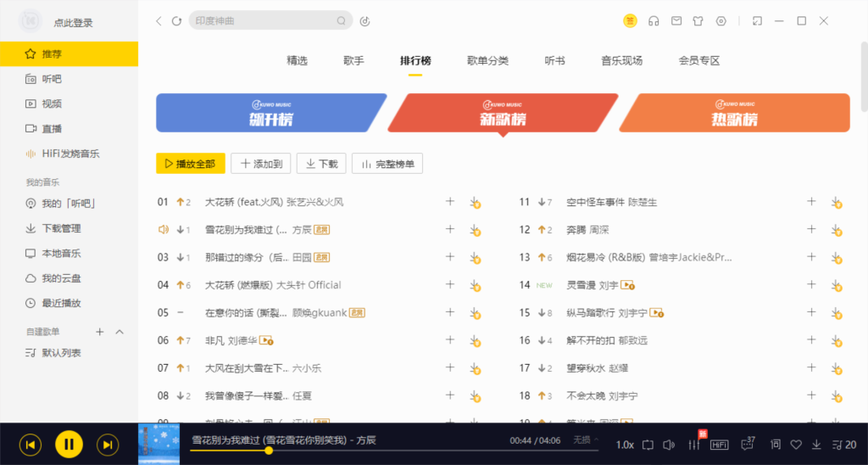Click the 下载 button above the list

pos(321,164)
